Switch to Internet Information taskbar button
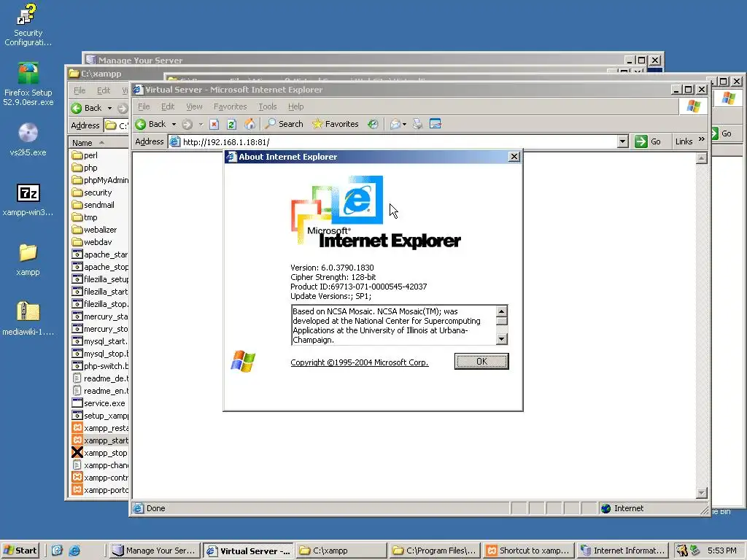The image size is (747, 560). click(x=622, y=551)
